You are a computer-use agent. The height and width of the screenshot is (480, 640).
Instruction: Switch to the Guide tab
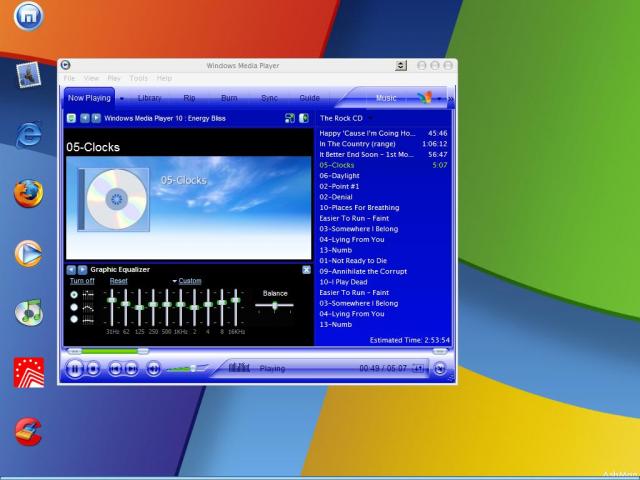pos(309,98)
